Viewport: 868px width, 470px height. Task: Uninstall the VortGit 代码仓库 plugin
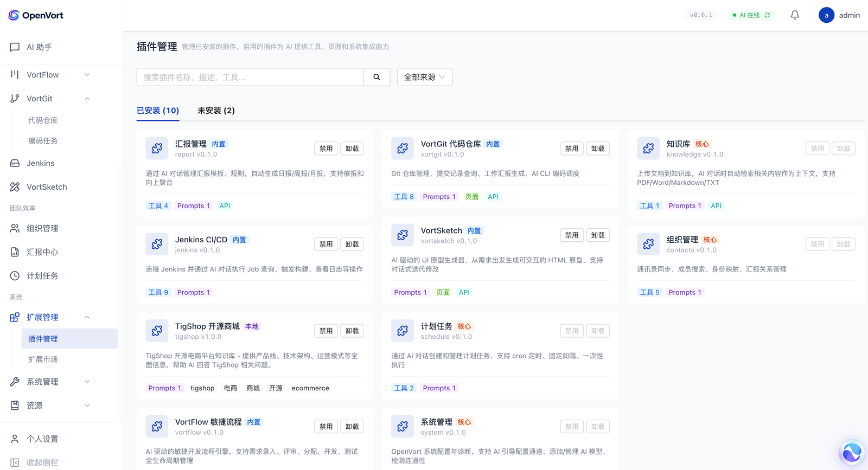pos(598,149)
